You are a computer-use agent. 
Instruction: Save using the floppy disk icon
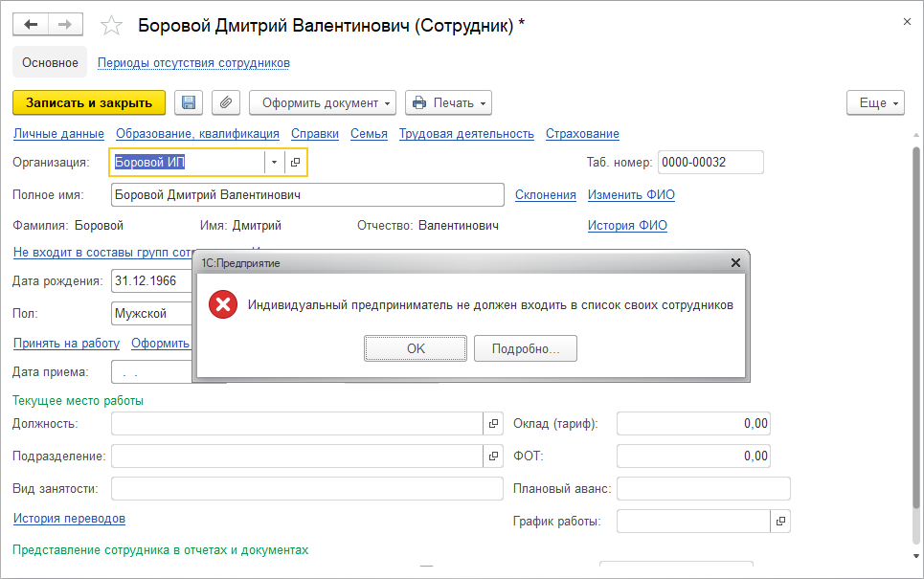tap(188, 102)
